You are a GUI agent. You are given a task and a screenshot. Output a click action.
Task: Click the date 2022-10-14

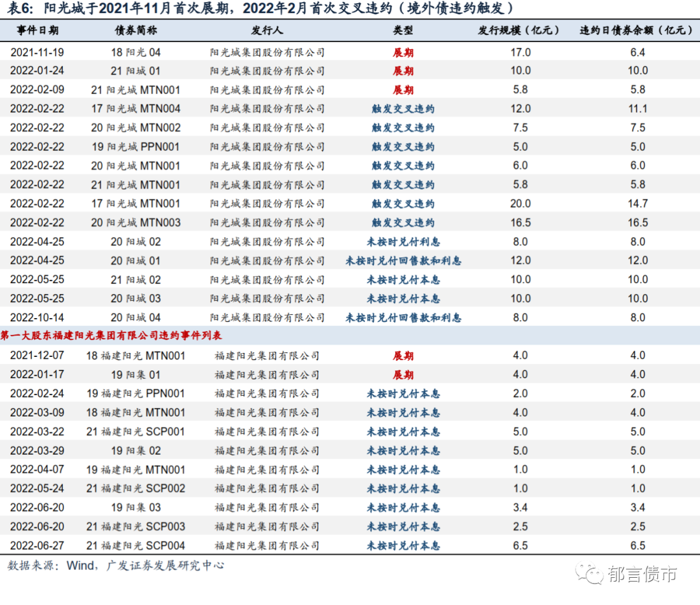point(37,317)
